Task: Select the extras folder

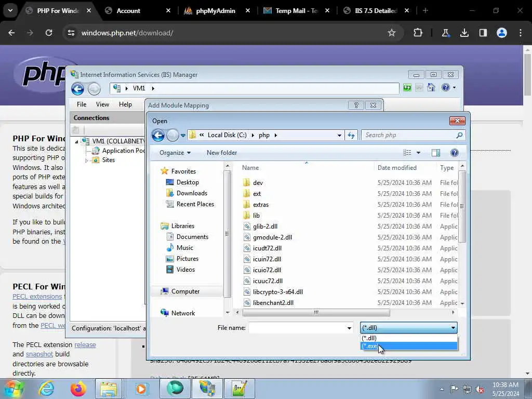Action: (261, 205)
